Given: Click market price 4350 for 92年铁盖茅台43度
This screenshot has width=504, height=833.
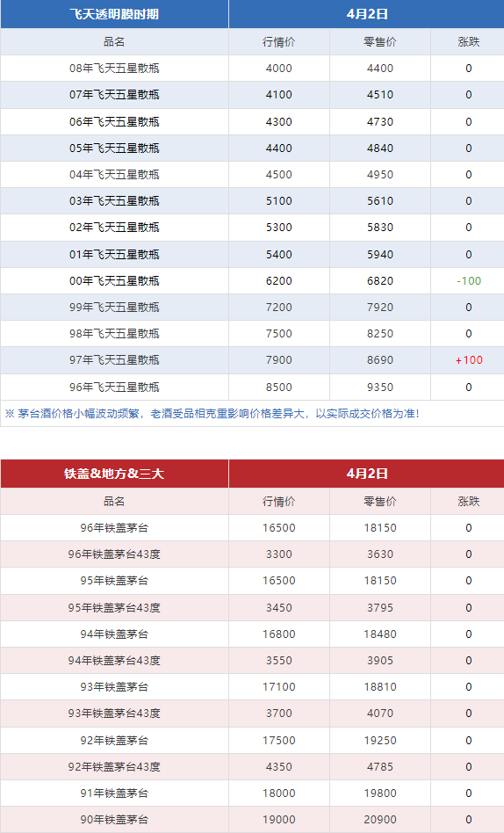Looking at the screenshot, I should (279, 767).
